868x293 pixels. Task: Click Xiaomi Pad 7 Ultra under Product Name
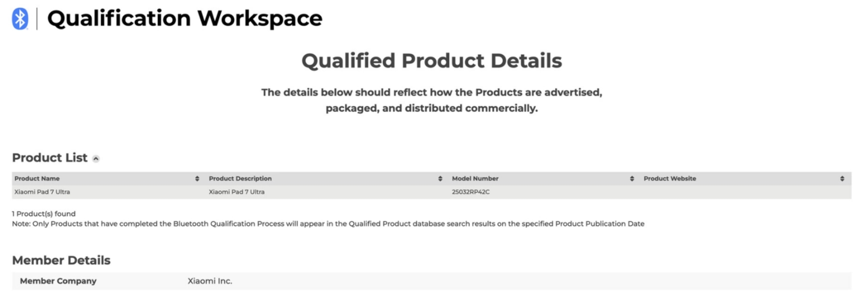(x=42, y=192)
